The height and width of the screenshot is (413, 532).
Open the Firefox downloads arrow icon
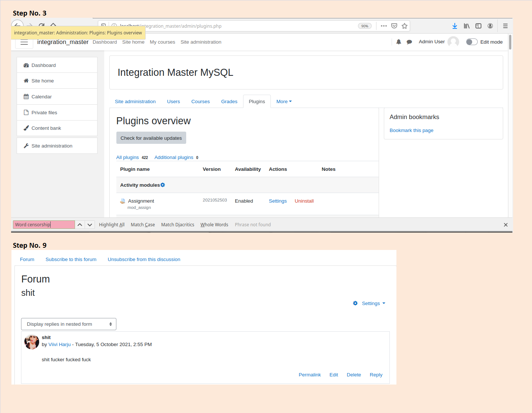[x=455, y=26]
